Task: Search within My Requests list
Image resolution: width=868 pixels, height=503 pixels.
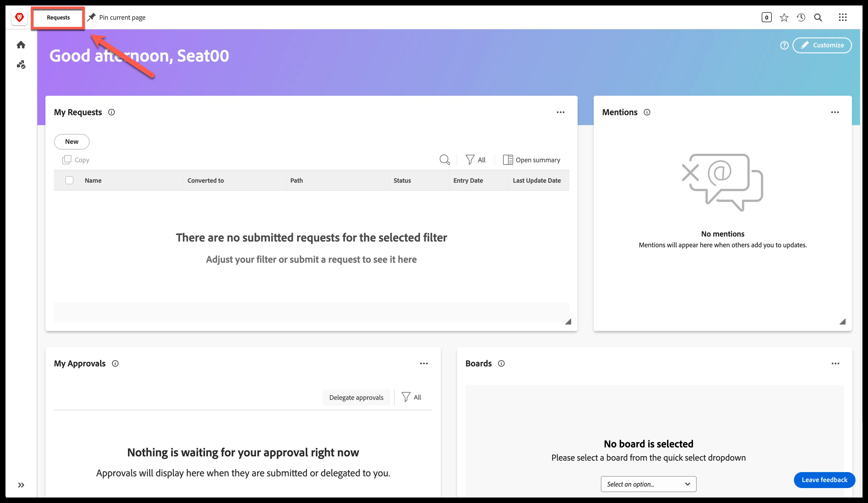Action: click(x=444, y=160)
